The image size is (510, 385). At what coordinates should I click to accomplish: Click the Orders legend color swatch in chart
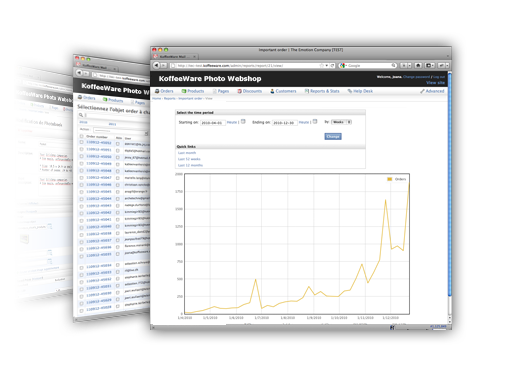coord(389,179)
